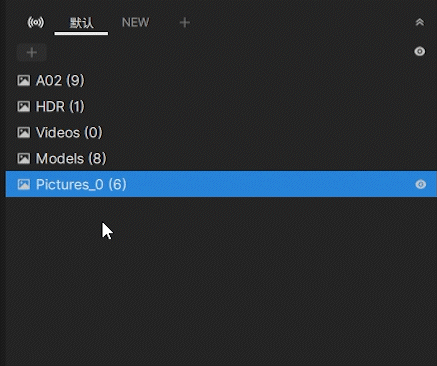
Task: Add a new tab with plus icon
Action: click(x=185, y=23)
